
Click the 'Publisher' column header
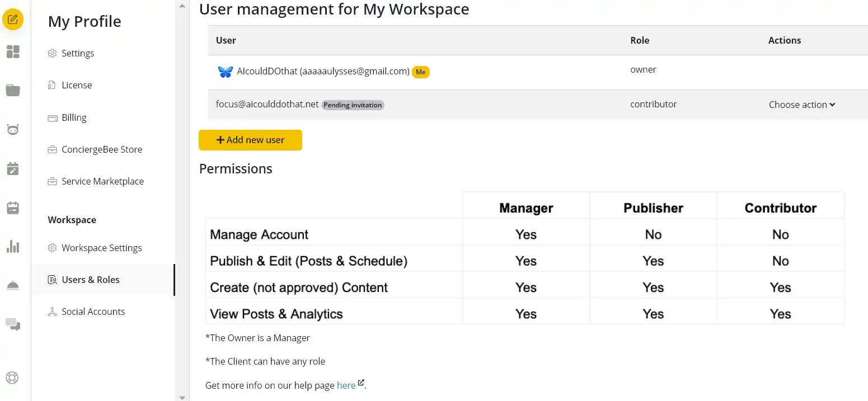653,208
